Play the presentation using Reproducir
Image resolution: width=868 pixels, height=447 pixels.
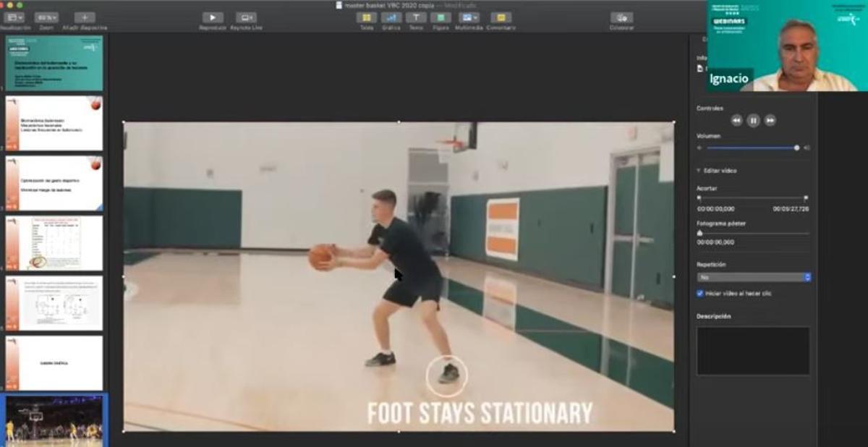pyautogui.click(x=212, y=18)
